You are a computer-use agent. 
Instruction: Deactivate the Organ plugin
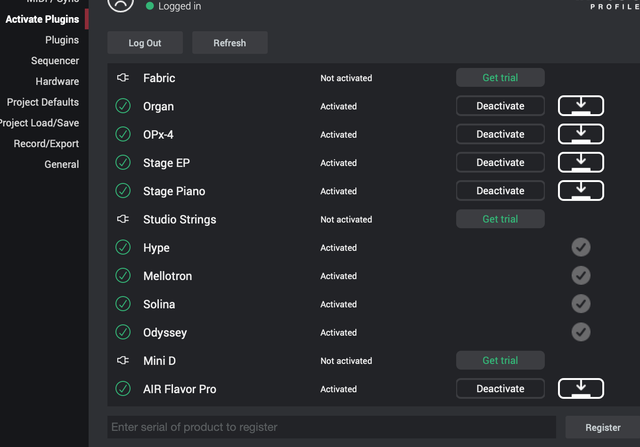(500, 106)
